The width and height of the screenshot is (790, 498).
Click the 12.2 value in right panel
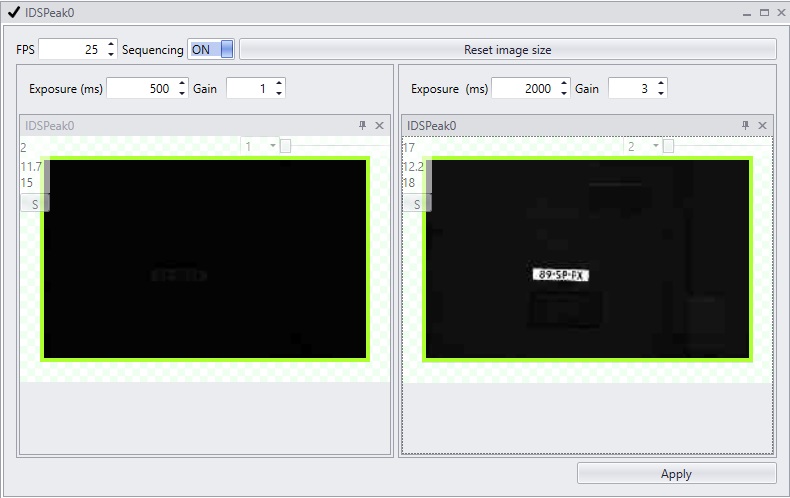click(x=413, y=166)
